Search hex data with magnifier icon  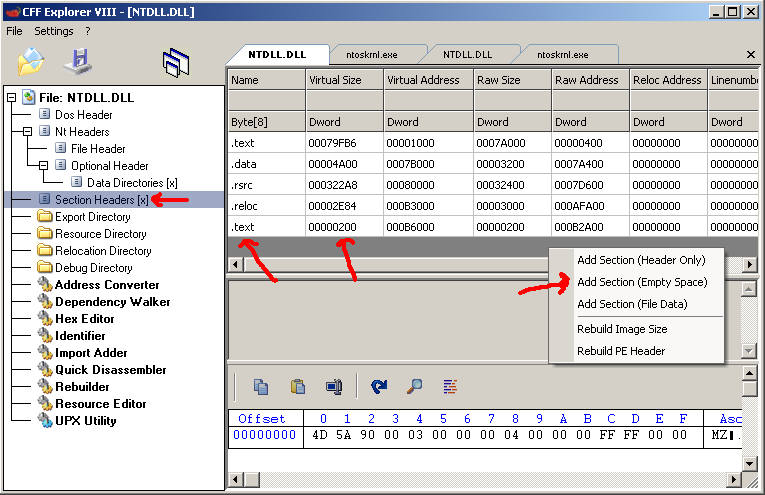pyautogui.click(x=414, y=387)
